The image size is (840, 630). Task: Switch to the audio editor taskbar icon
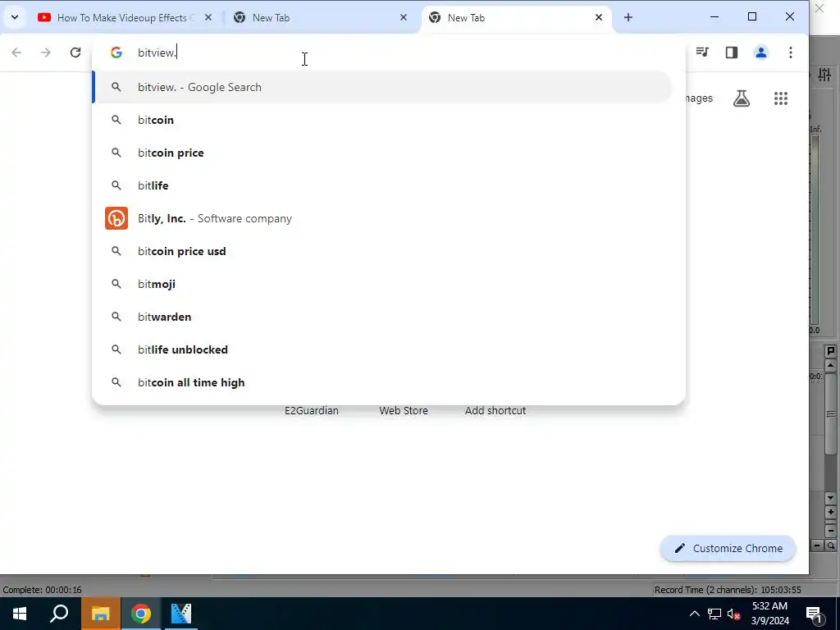(181, 614)
